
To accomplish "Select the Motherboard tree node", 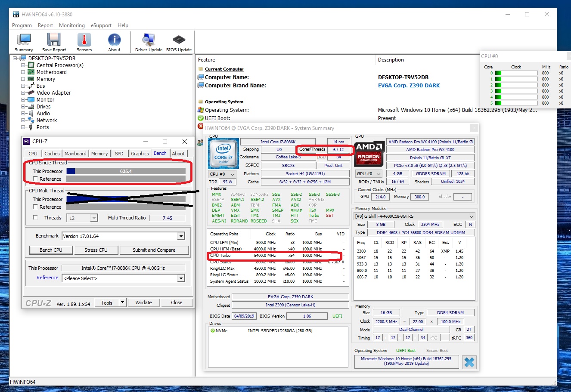I will [x=51, y=72].
